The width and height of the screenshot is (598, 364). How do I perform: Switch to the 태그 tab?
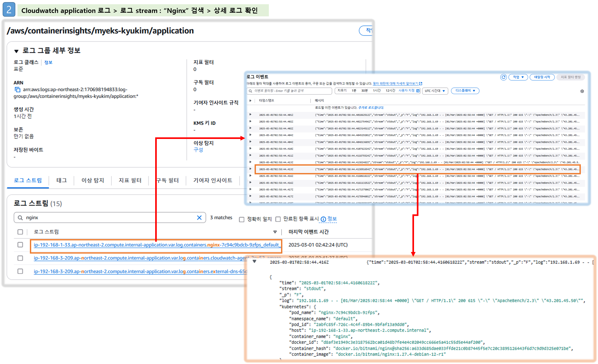[x=62, y=180]
